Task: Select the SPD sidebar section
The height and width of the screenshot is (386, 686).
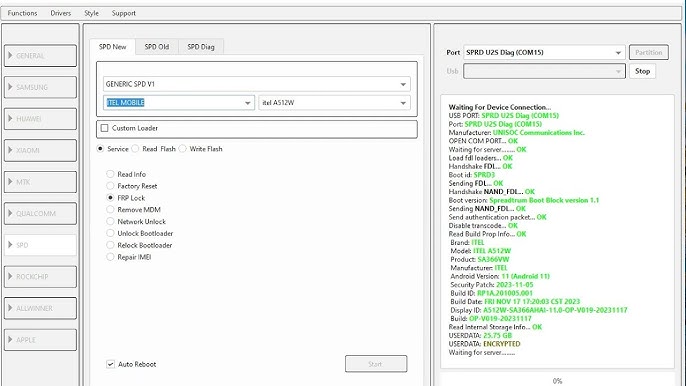Action: tap(40, 245)
